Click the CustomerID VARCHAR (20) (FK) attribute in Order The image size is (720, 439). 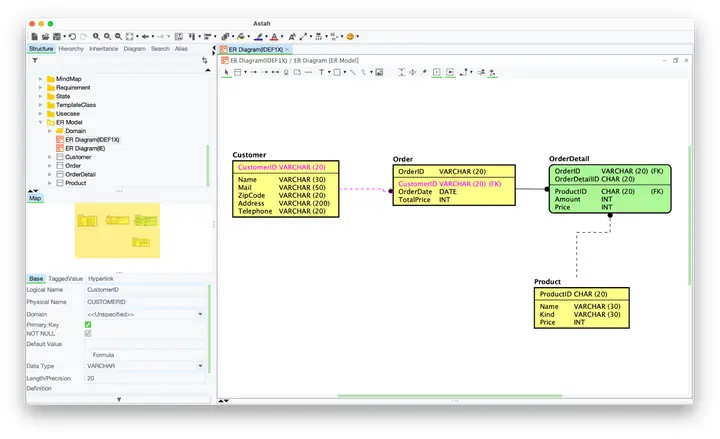(450, 184)
